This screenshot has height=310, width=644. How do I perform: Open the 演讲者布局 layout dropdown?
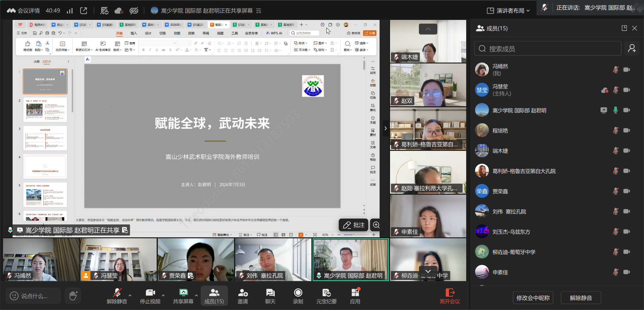coord(508,11)
